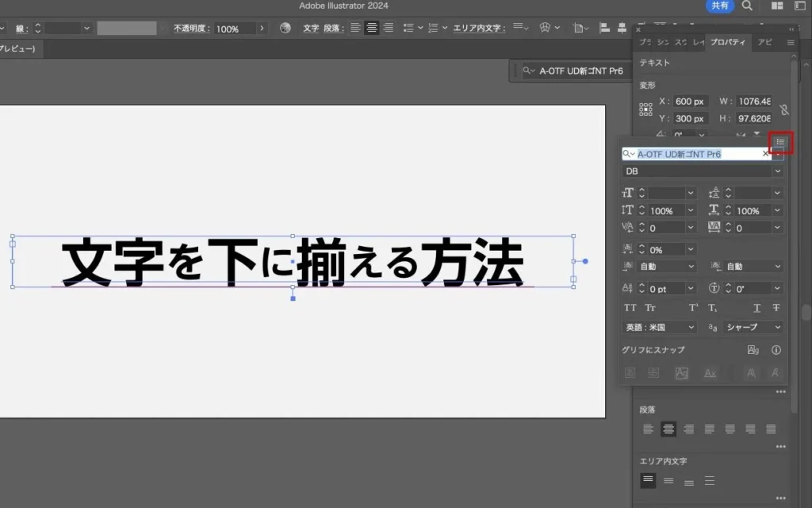Click the blue 共有 share button
This screenshot has height=508, width=812.
coord(720,6)
